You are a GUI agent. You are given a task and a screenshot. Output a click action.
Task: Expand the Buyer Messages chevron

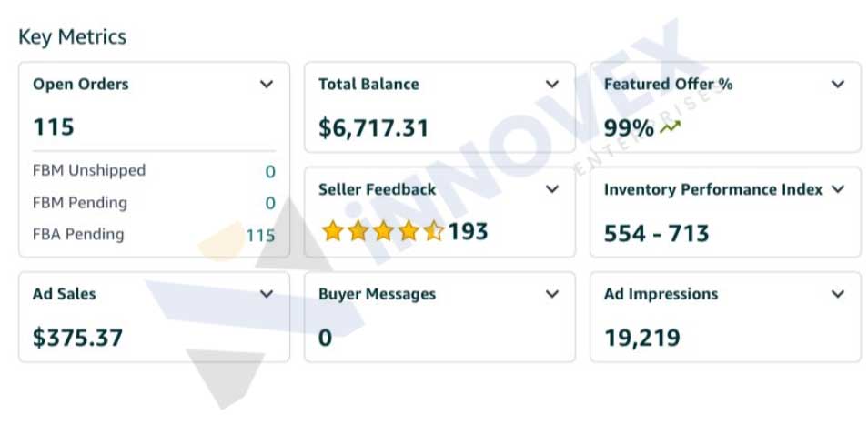pos(552,295)
